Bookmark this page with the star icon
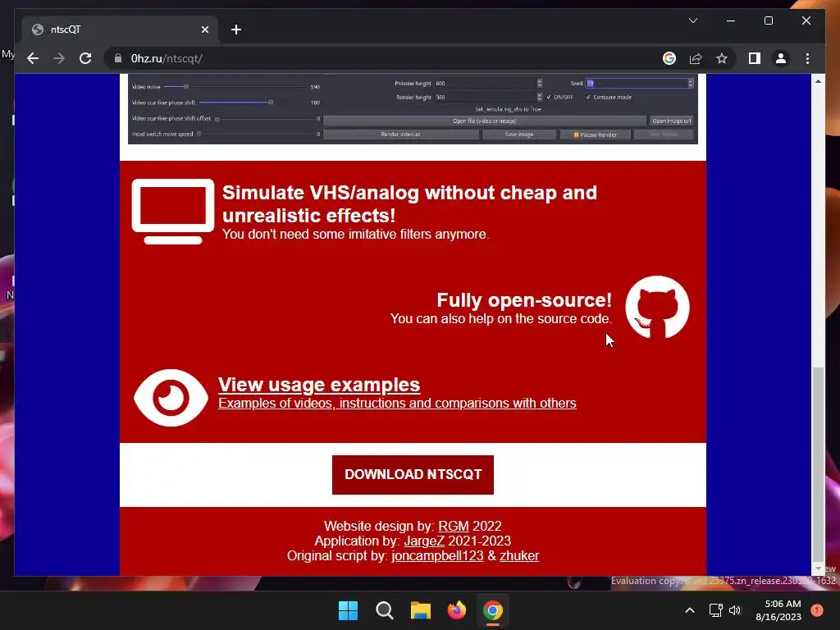The image size is (840, 630). click(x=722, y=58)
